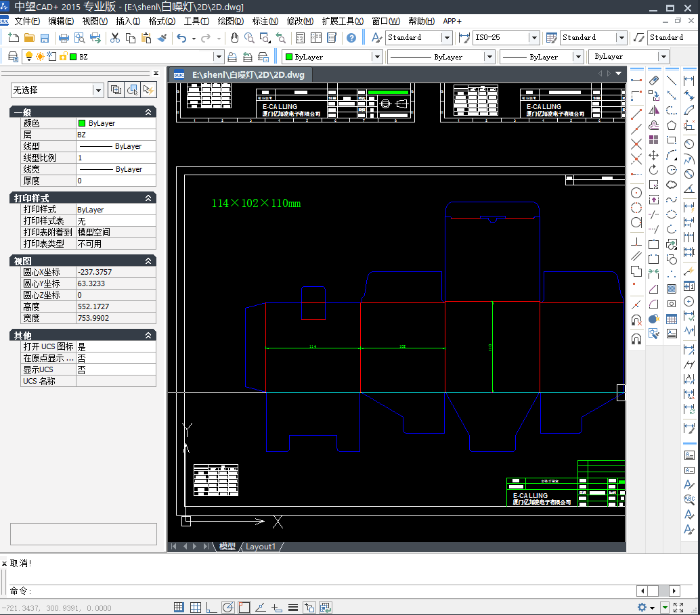
Task: Toggle lineweight display in status bar
Action: click(x=293, y=608)
